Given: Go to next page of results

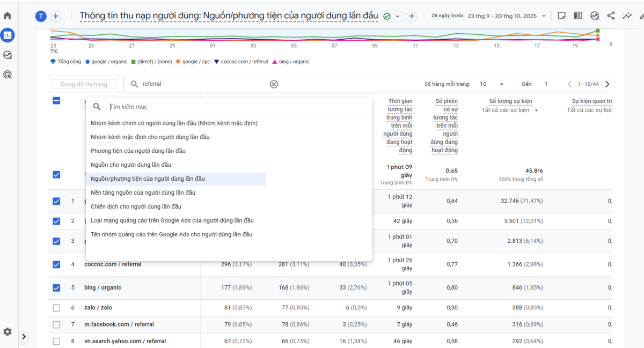Looking at the screenshot, I should [608, 84].
